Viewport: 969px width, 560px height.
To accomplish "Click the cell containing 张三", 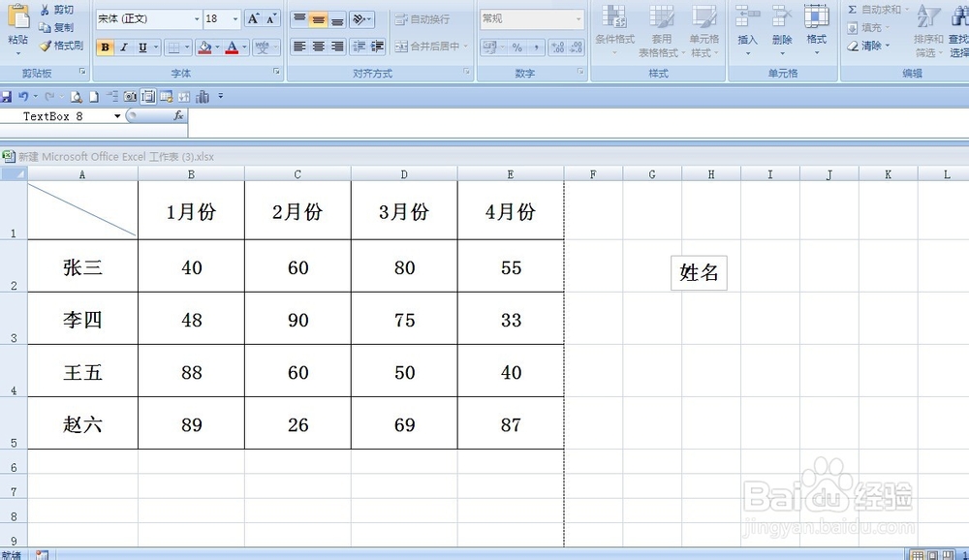I will point(82,266).
